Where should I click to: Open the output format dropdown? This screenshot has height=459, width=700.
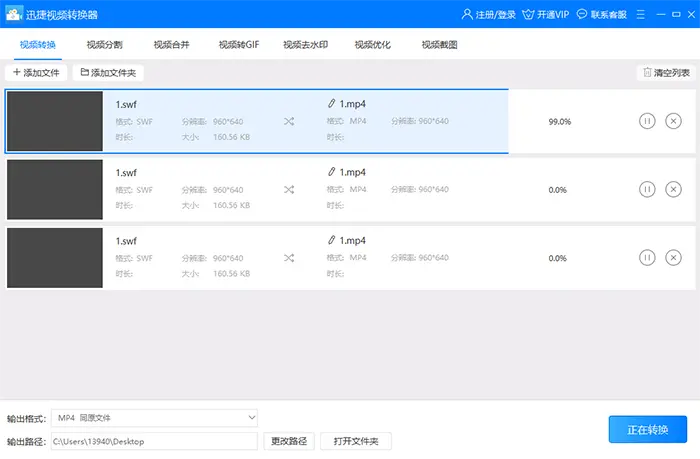click(x=154, y=418)
